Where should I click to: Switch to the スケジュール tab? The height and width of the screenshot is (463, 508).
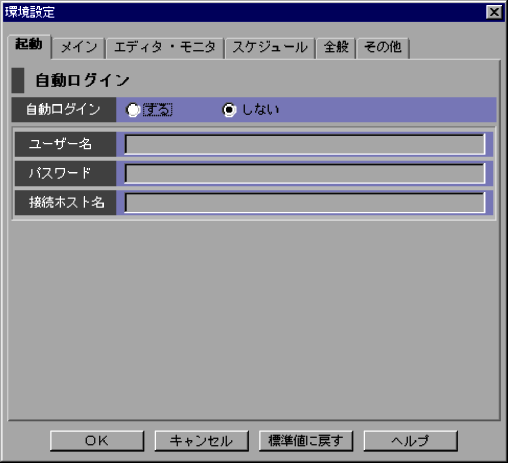click(x=270, y=47)
